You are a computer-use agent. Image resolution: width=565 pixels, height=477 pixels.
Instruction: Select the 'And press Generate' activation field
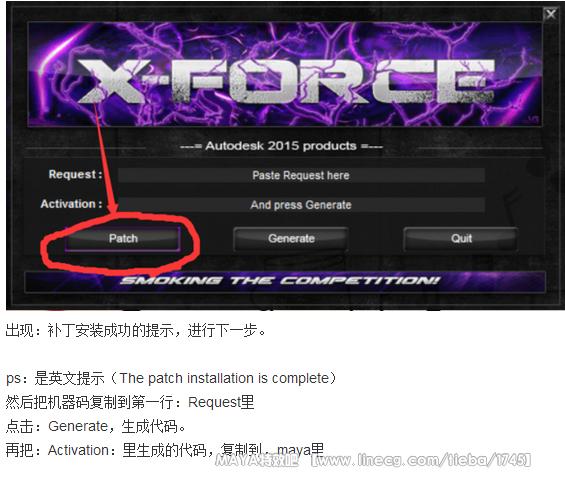pyautogui.click(x=301, y=205)
